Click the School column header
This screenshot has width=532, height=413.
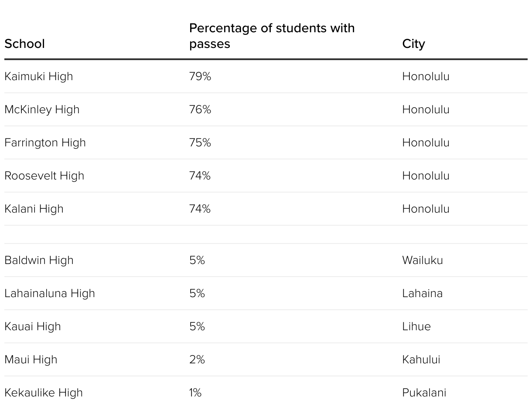pos(24,44)
